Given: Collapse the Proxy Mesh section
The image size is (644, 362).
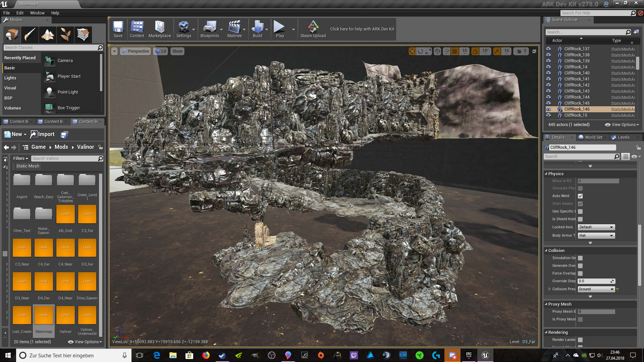Looking at the screenshot, I should tap(546, 304).
